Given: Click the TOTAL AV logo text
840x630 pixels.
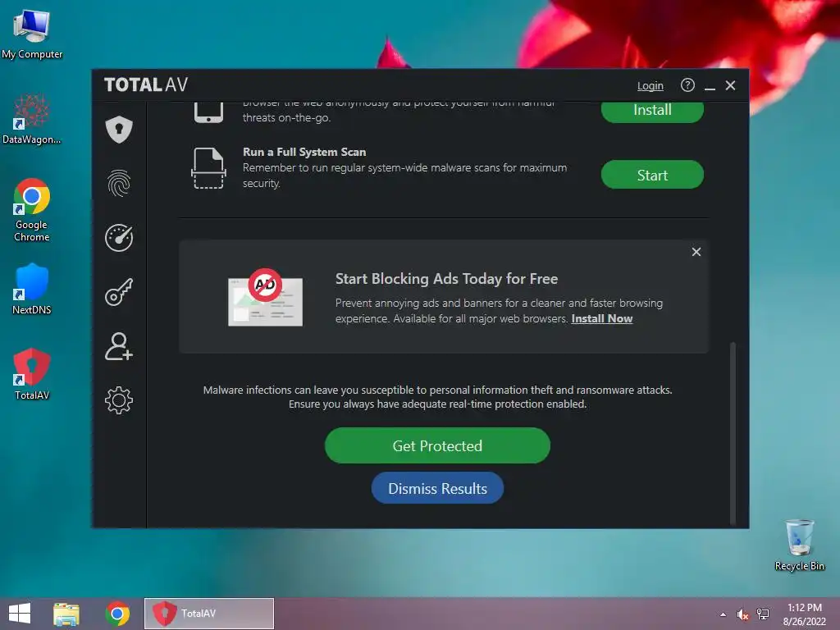Looking at the screenshot, I should click(146, 84).
